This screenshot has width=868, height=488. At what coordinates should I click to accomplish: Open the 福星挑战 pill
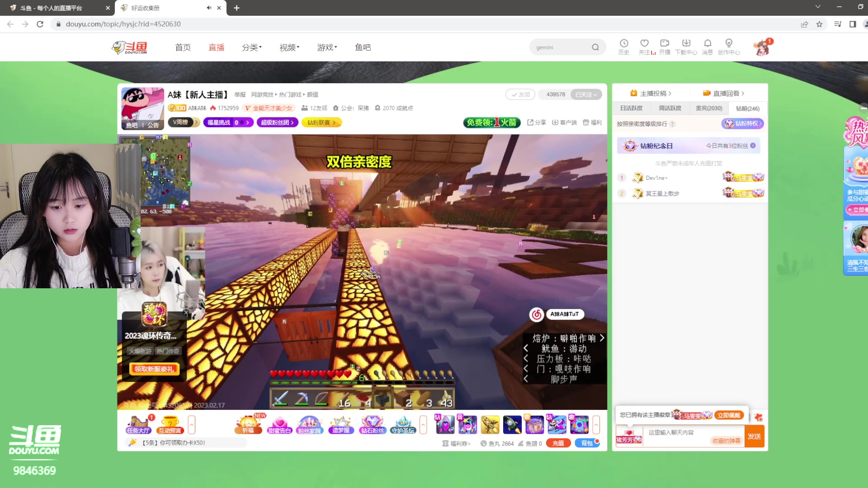228,122
